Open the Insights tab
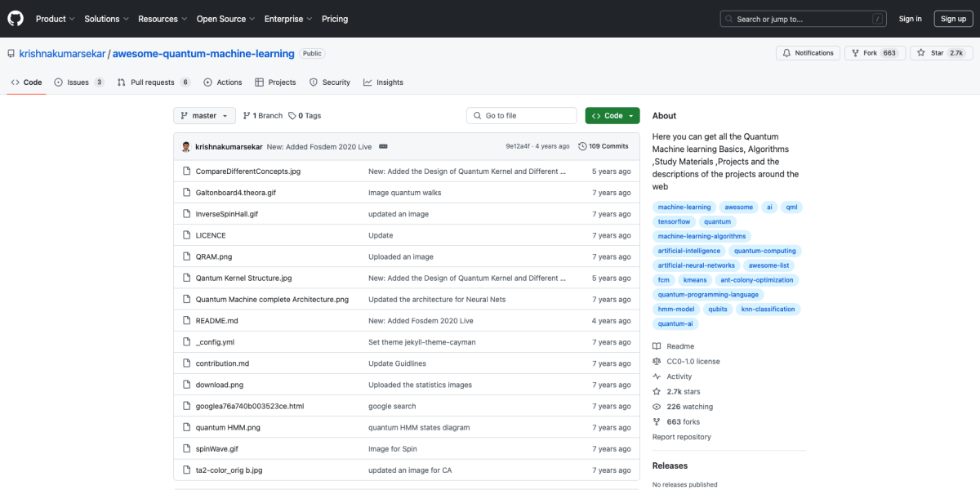The image size is (980, 490). [383, 82]
